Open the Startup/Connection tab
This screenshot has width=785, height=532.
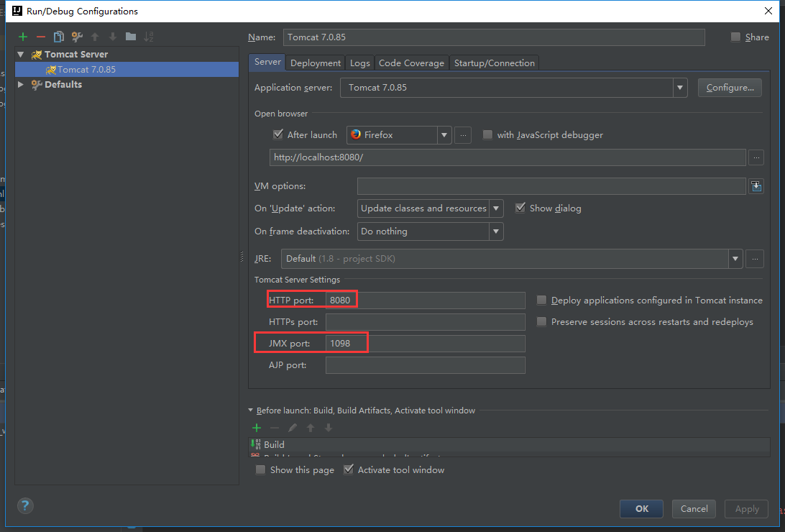[494, 63]
